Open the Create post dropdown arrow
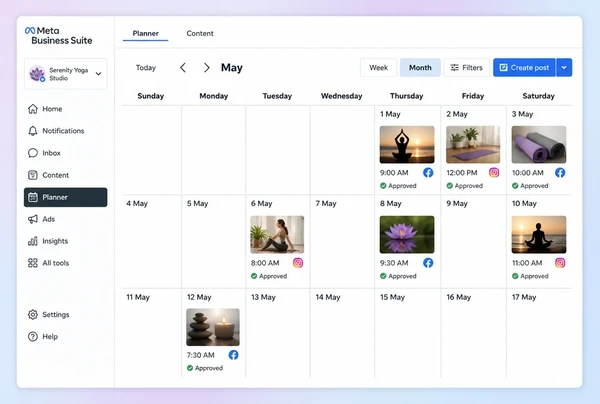 coord(564,68)
